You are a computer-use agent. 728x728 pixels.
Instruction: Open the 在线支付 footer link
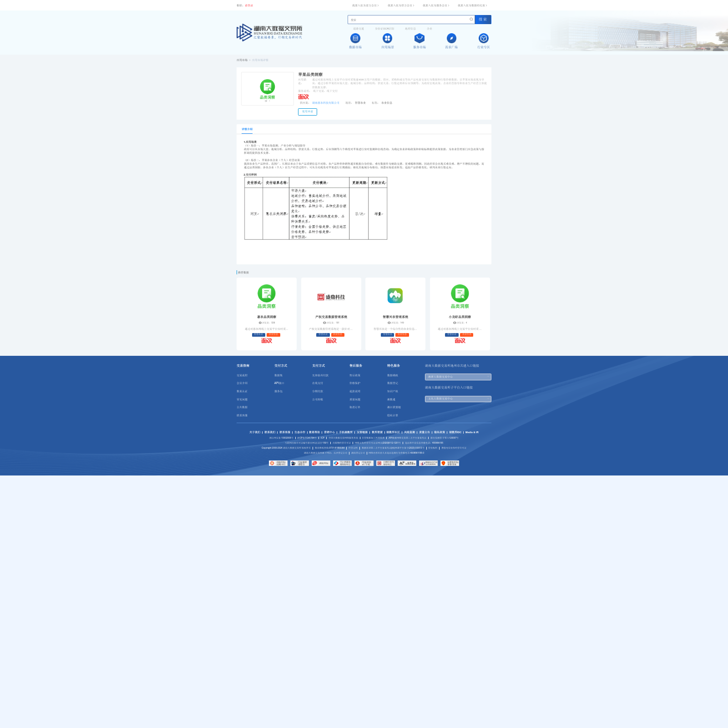tap(318, 383)
